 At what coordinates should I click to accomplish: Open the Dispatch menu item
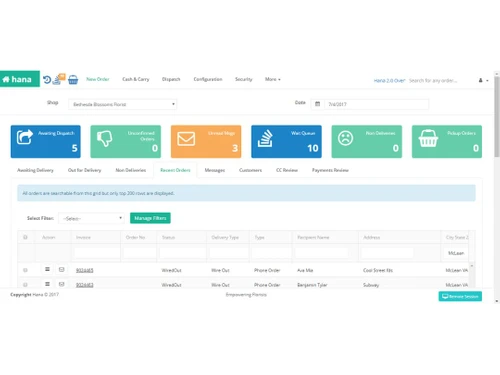click(x=171, y=79)
